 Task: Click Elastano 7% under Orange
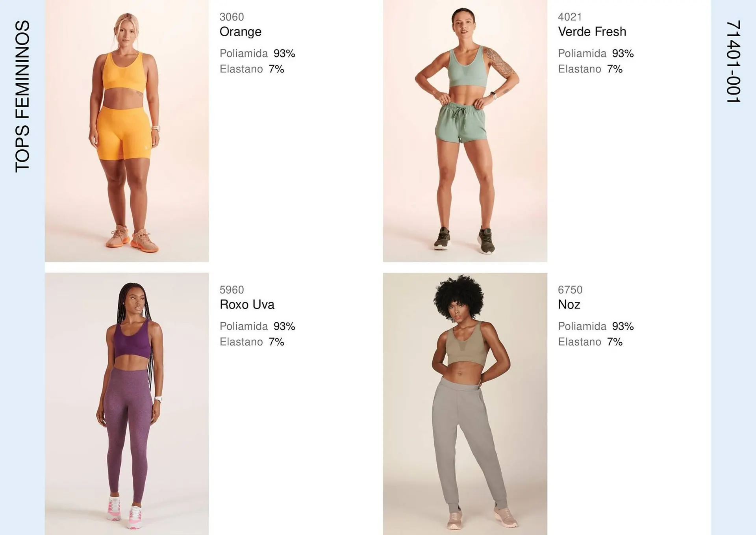tap(252, 69)
